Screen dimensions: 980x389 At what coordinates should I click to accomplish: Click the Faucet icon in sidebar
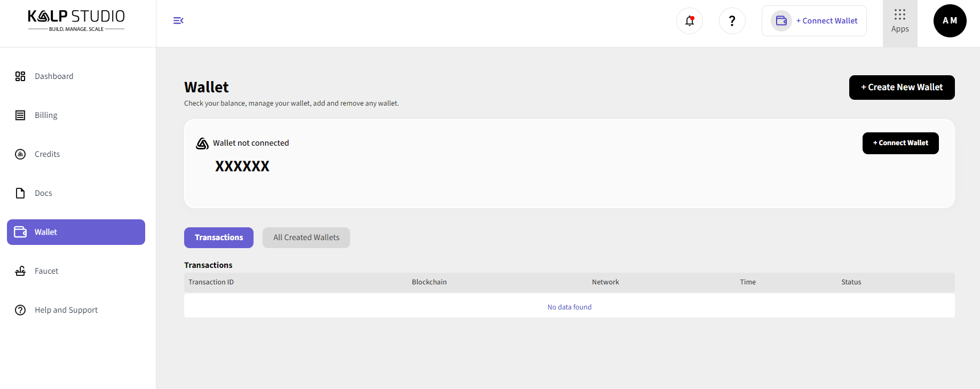[20, 271]
